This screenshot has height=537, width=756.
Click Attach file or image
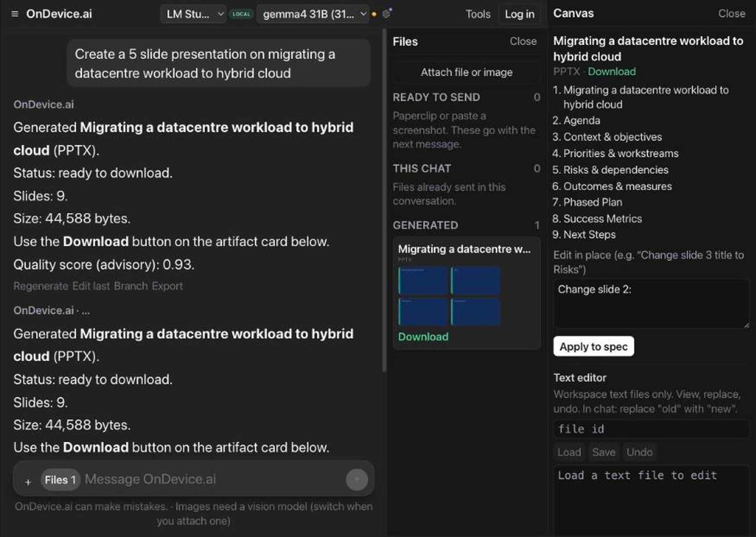pos(467,72)
